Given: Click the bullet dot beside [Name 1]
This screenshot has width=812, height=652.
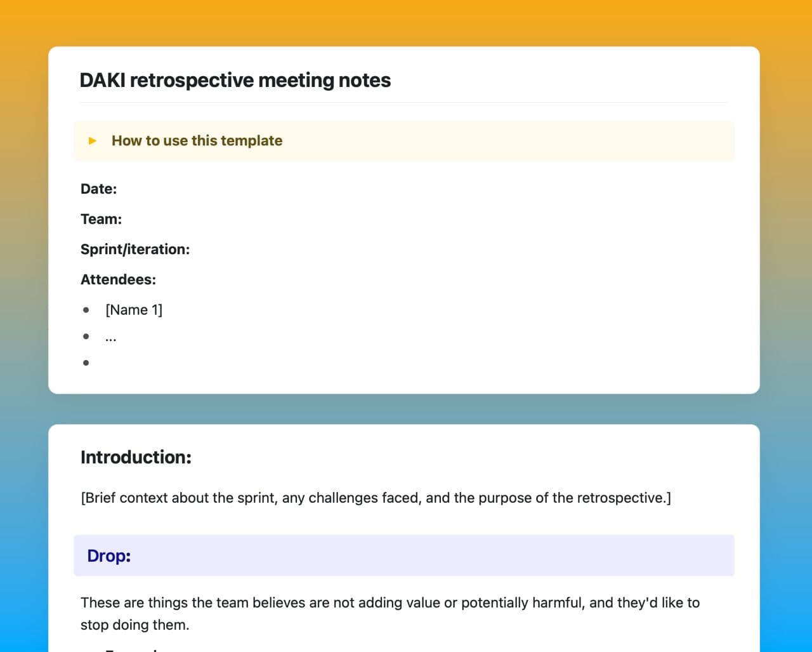Looking at the screenshot, I should [86, 310].
